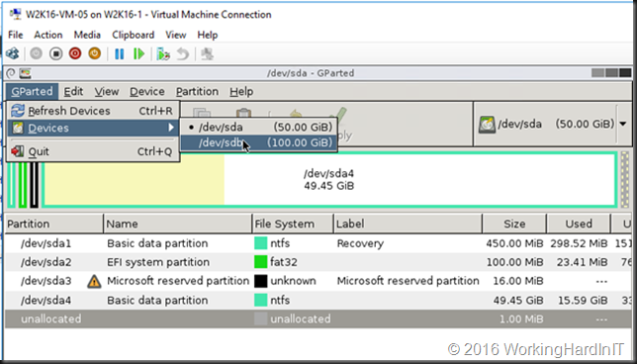Click the red Shut Down toolbar icon
The height and width of the screenshot is (364, 637).
pos(75,53)
